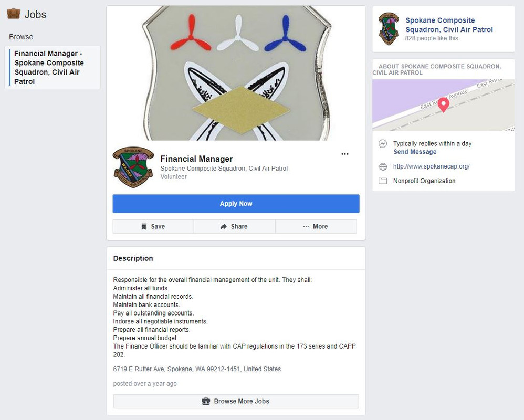Visit the spokanecap.org website link
Screen dimensions: 524x420
[431, 166]
